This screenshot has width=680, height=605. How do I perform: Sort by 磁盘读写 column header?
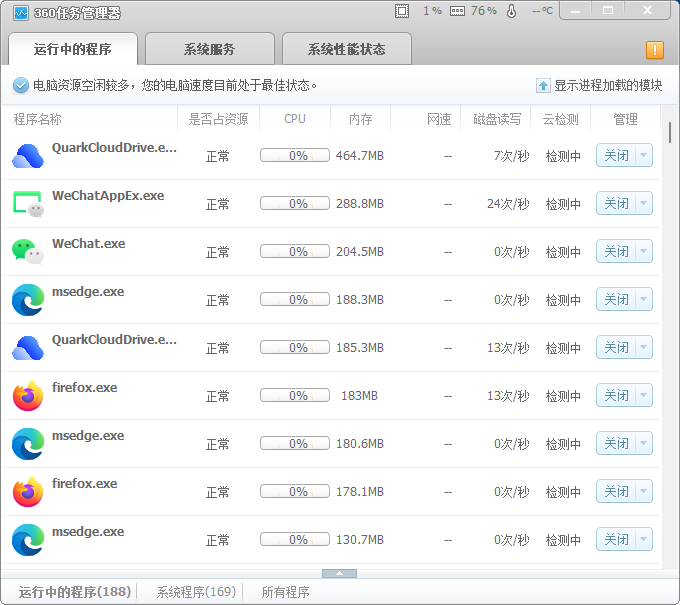497,119
